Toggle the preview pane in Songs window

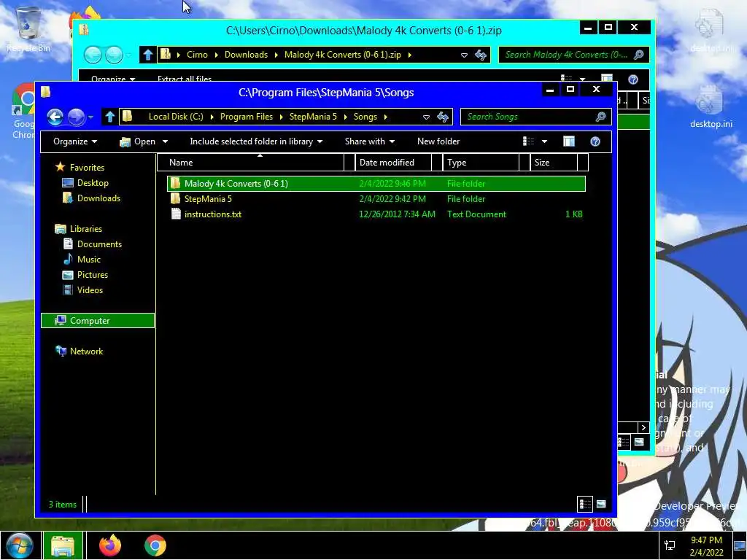[569, 141]
